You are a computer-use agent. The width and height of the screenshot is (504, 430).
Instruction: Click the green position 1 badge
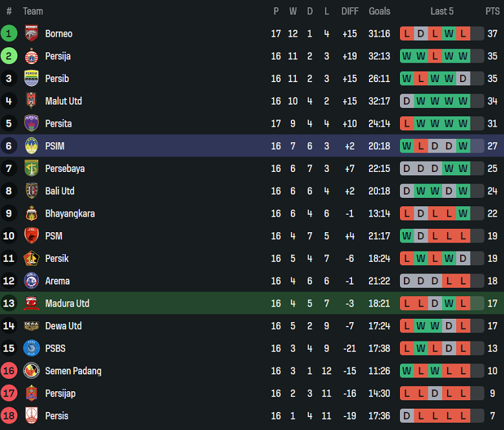9,34
